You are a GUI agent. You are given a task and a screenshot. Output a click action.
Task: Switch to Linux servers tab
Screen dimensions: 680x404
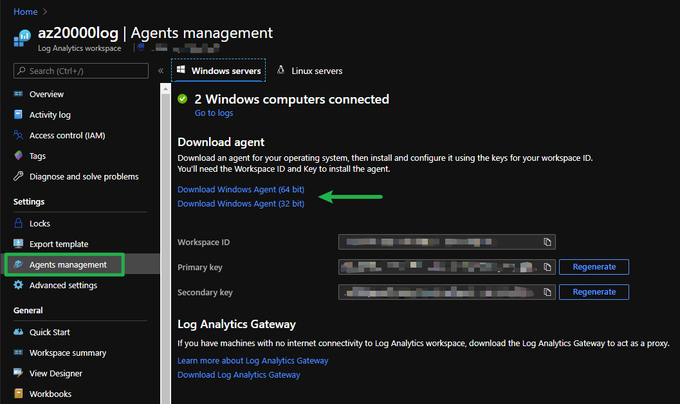tap(310, 70)
